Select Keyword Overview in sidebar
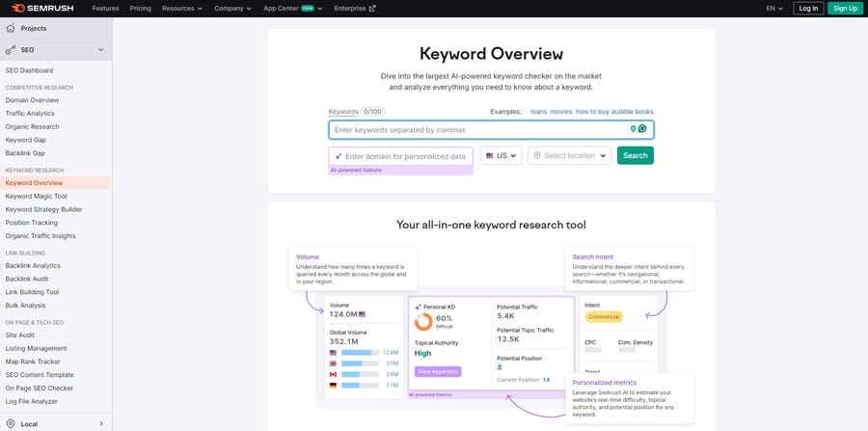Screen dimensions: 868x431 [x=34, y=183]
